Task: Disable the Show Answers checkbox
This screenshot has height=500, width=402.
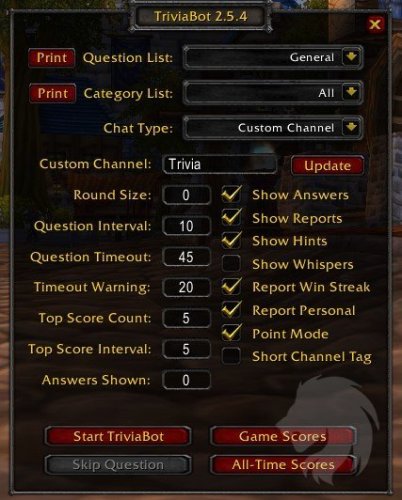Action: coord(231,194)
